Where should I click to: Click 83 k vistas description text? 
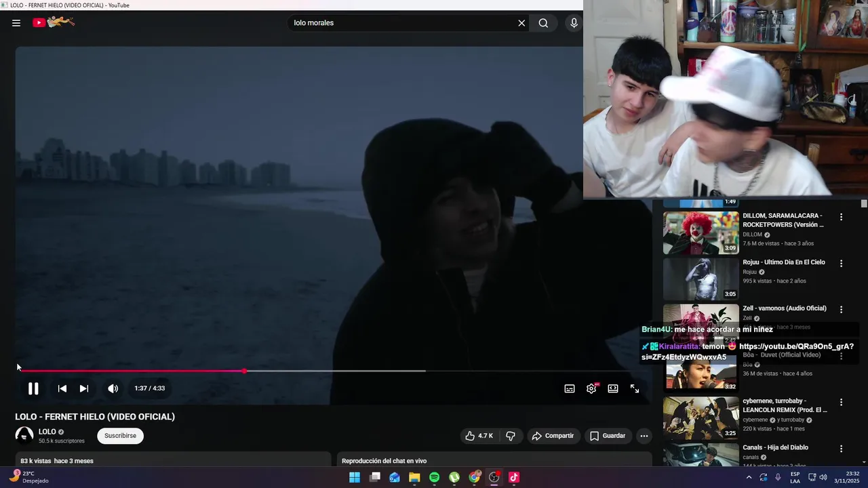(57, 461)
